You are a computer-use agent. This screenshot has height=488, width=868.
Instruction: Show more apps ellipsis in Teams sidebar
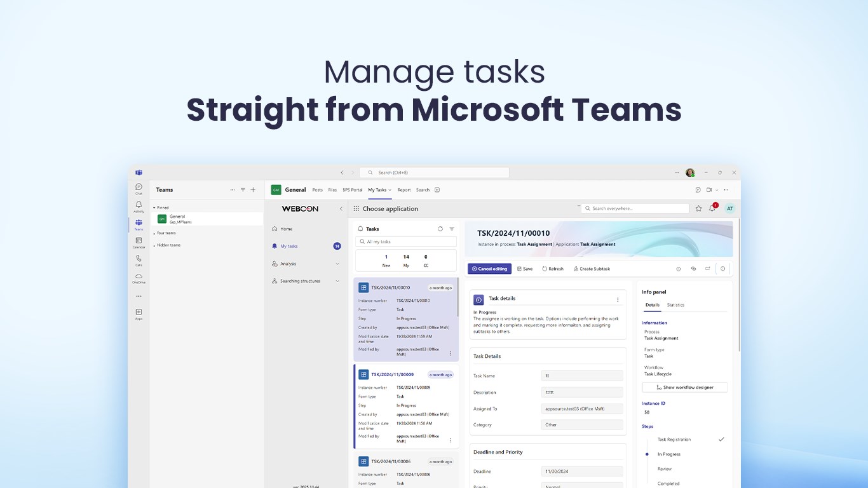point(139,296)
